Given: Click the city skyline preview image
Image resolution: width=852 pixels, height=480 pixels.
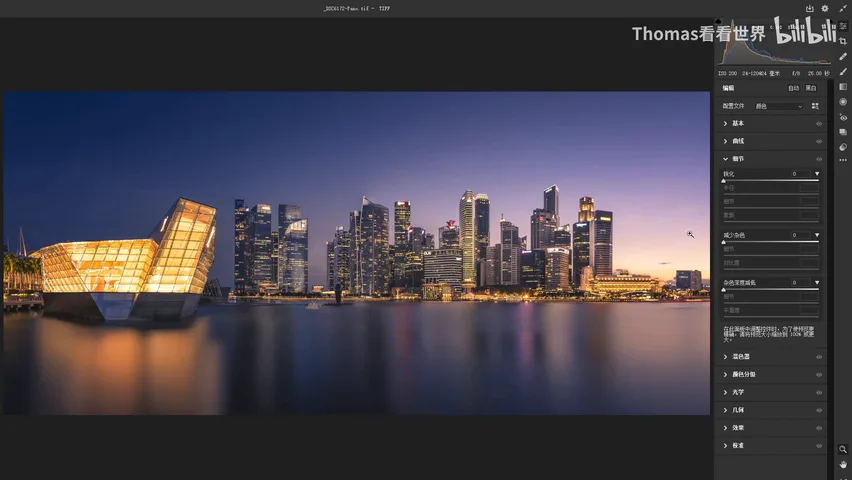Looking at the screenshot, I should (x=356, y=253).
